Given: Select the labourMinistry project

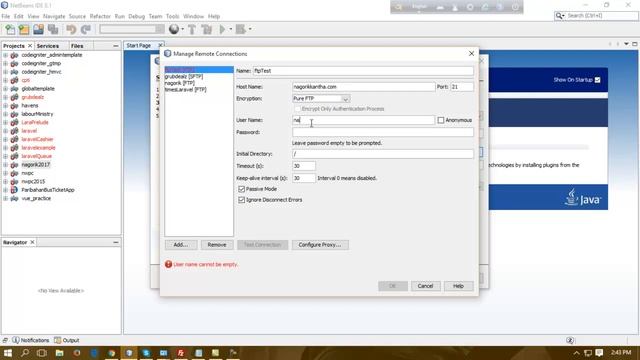Looking at the screenshot, I should tap(37, 114).
